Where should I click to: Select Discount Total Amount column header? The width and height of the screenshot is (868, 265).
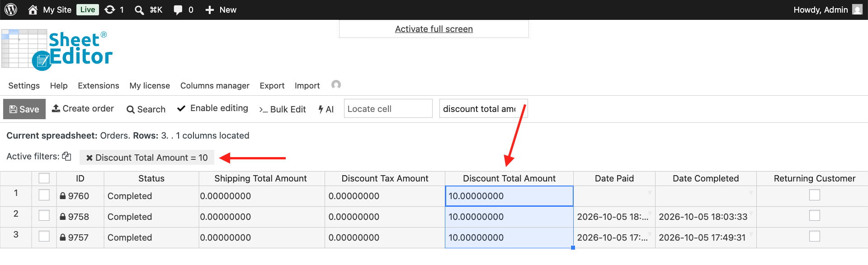(x=509, y=178)
